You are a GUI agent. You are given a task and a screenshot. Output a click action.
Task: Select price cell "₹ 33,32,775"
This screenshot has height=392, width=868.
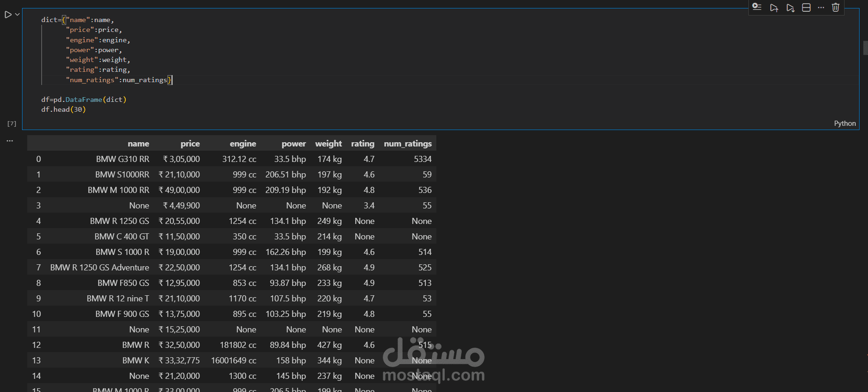coord(179,361)
